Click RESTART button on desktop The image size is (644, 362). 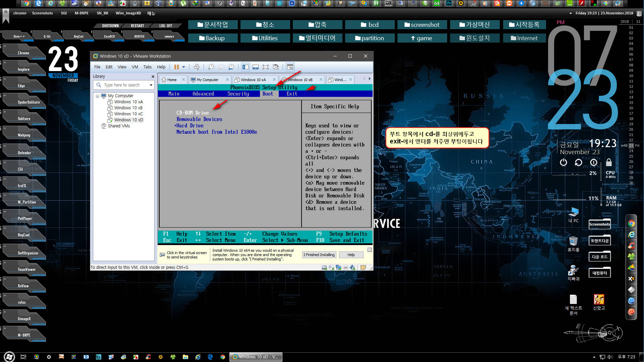(138, 26)
